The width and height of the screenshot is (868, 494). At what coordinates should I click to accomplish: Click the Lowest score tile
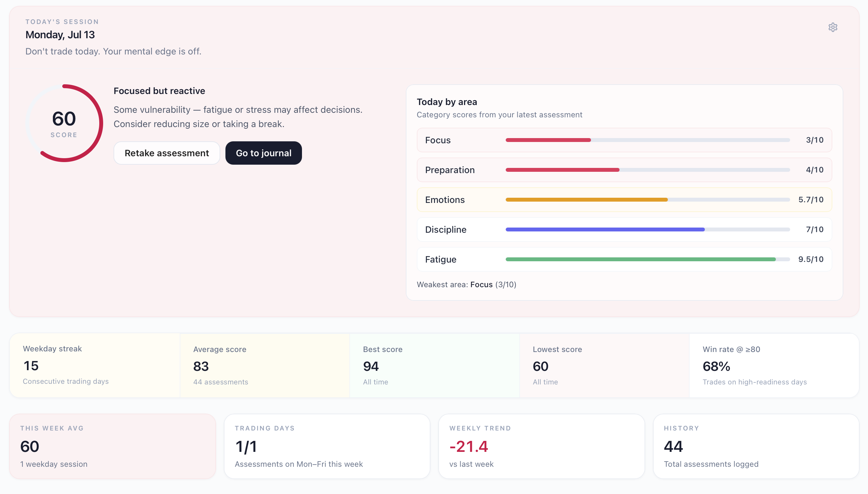[604, 365]
